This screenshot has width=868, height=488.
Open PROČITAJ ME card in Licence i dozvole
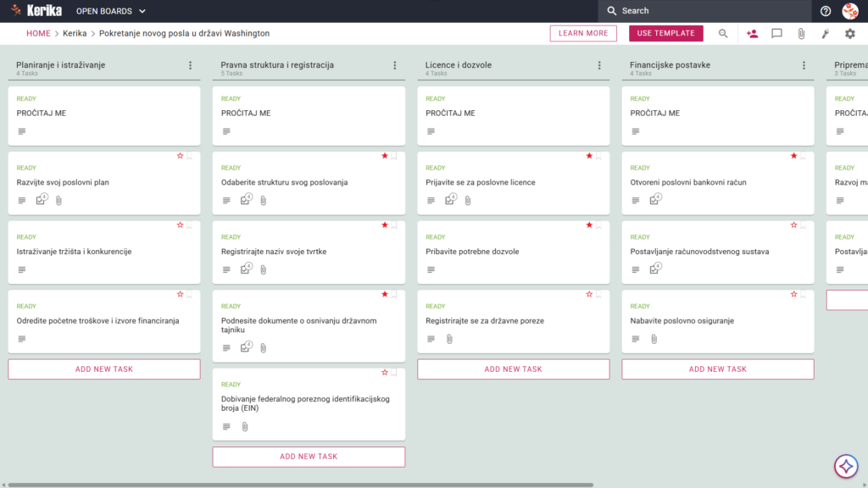pyautogui.click(x=513, y=115)
